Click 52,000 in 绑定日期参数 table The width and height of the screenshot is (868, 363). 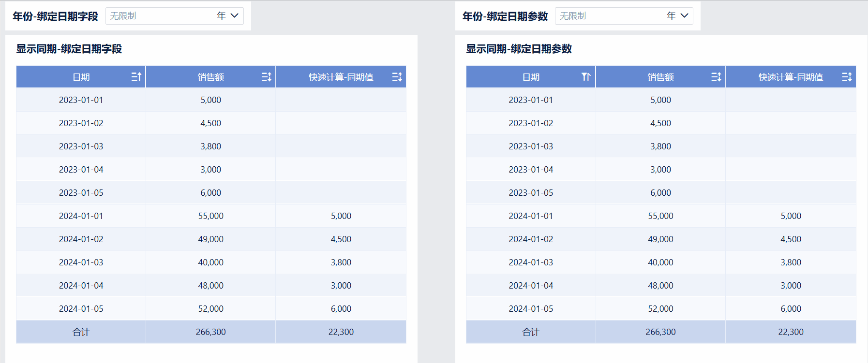661,309
